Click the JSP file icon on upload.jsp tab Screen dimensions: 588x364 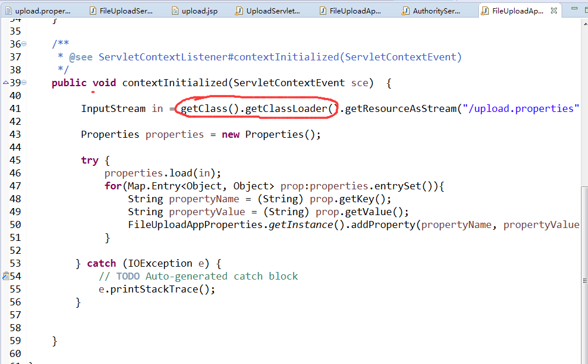(x=175, y=11)
